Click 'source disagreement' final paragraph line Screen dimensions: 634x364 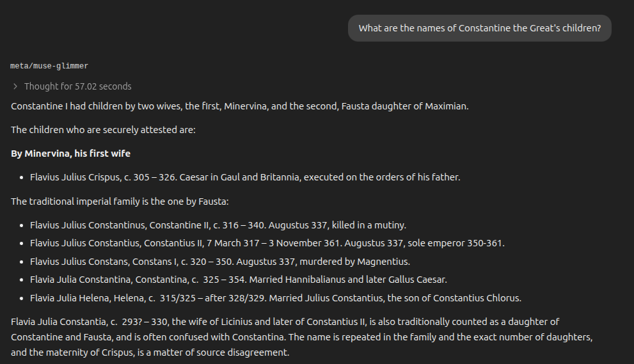point(150,352)
